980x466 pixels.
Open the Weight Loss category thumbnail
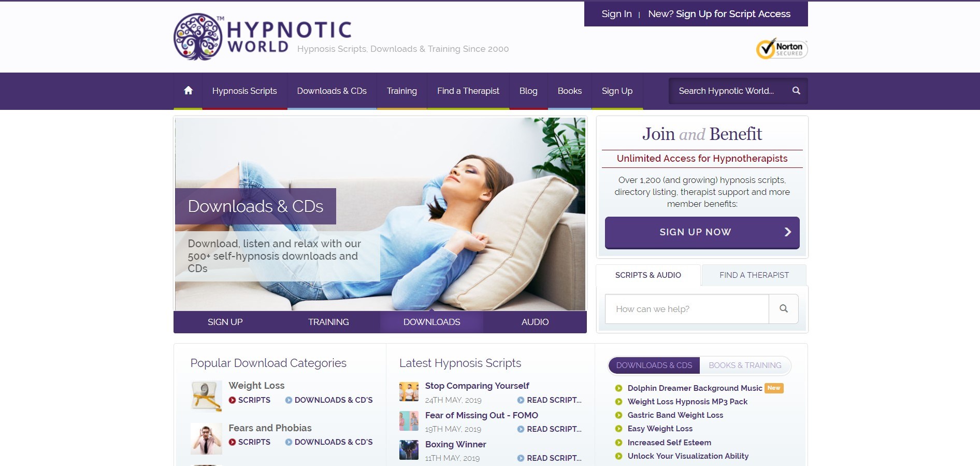[206, 396]
